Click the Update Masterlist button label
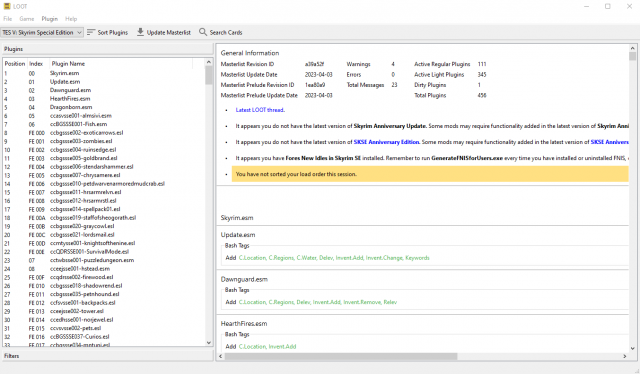 (x=169, y=32)
